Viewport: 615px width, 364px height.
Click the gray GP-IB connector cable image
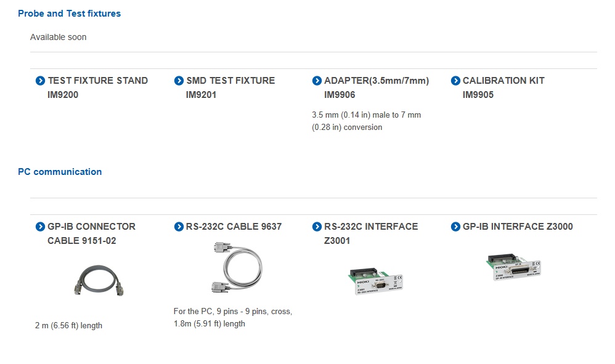99,280
